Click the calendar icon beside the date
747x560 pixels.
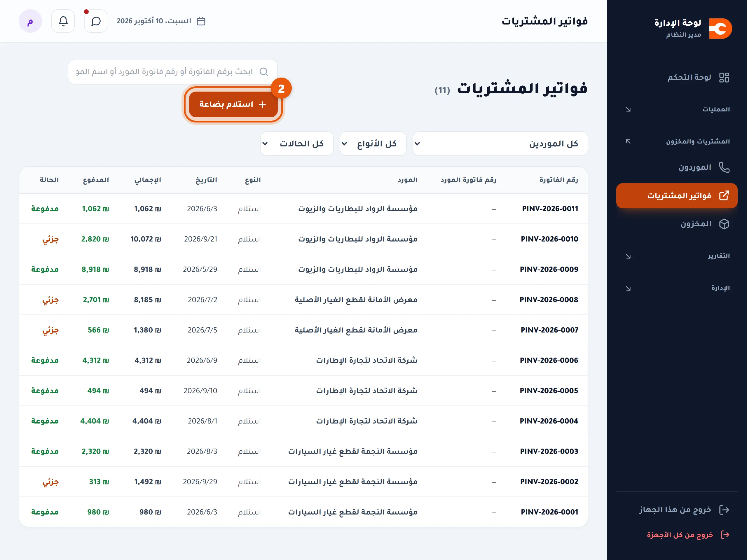coord(201,21)
